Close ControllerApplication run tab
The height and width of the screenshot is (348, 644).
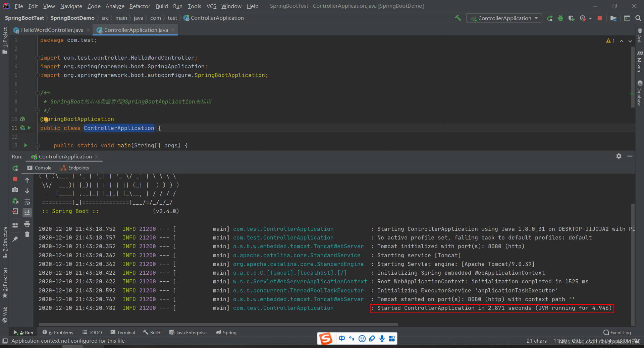[97, 156]
